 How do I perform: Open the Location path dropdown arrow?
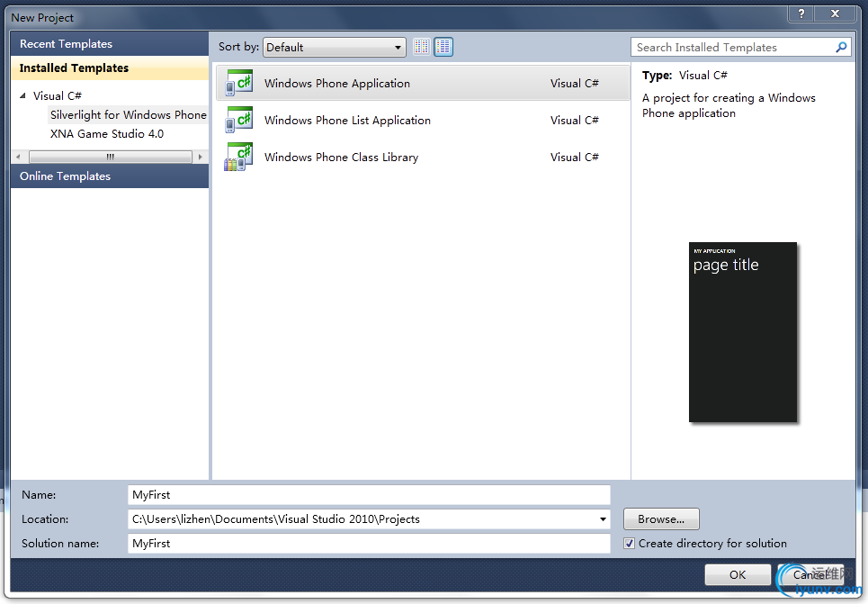[x=603, y=519]
